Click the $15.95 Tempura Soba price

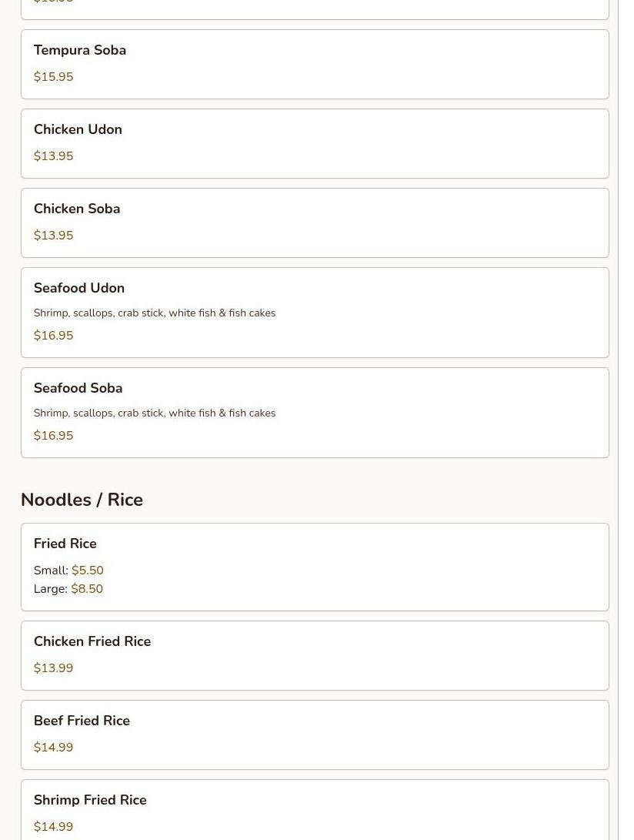[53, 77]
